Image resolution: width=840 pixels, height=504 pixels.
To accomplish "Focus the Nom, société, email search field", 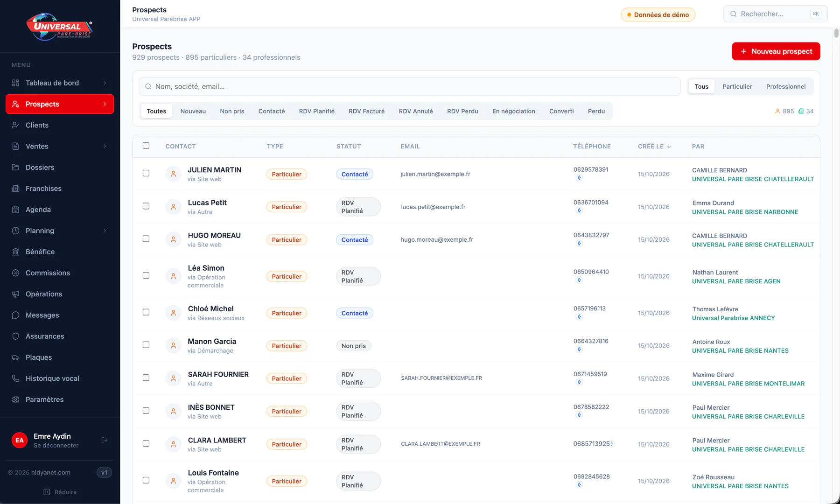I will [409, 86].
